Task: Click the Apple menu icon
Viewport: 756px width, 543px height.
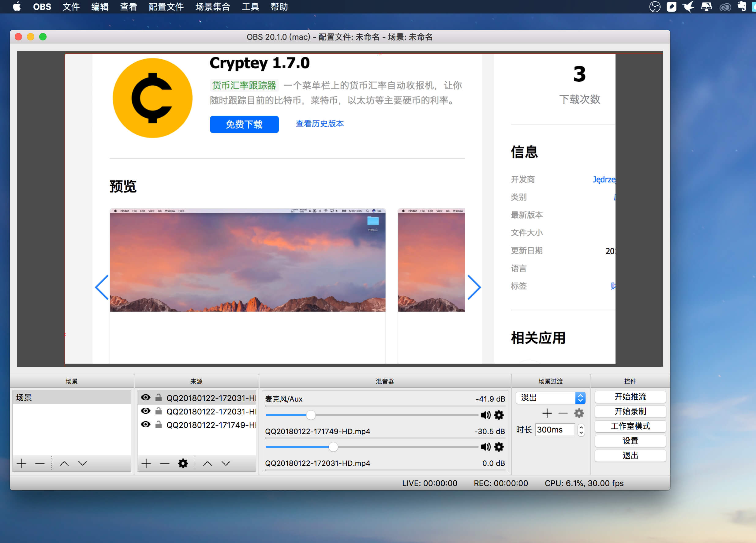Action: coord(17,7)
